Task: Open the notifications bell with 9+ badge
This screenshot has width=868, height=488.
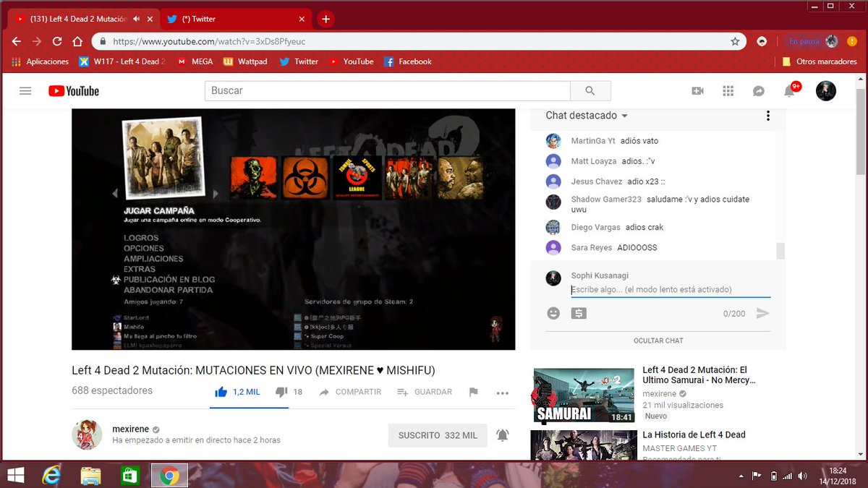Action: coord(790,91)
